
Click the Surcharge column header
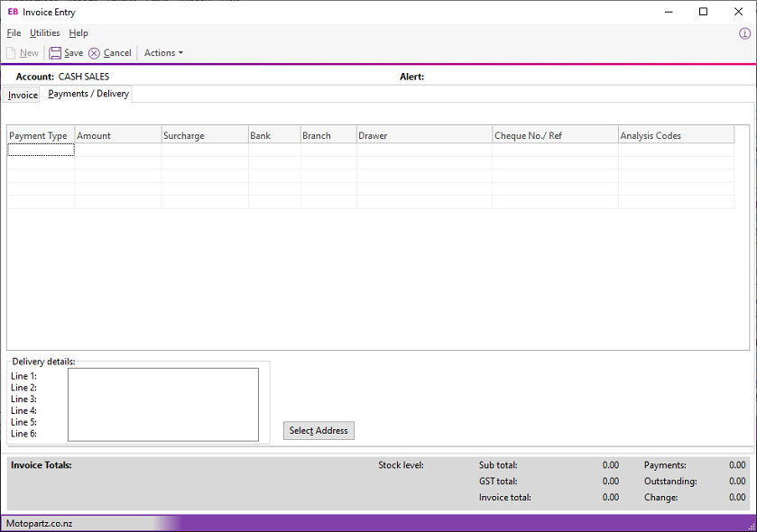205,135
